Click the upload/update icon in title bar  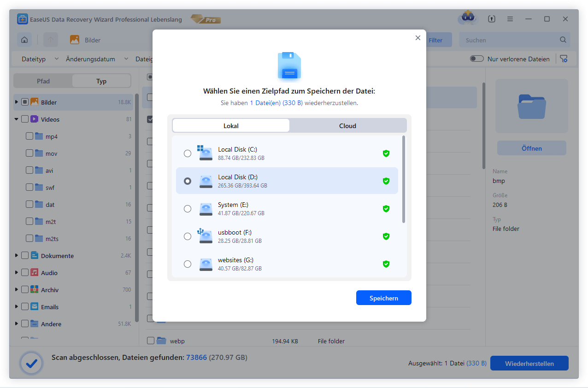(x=492, y=19)
